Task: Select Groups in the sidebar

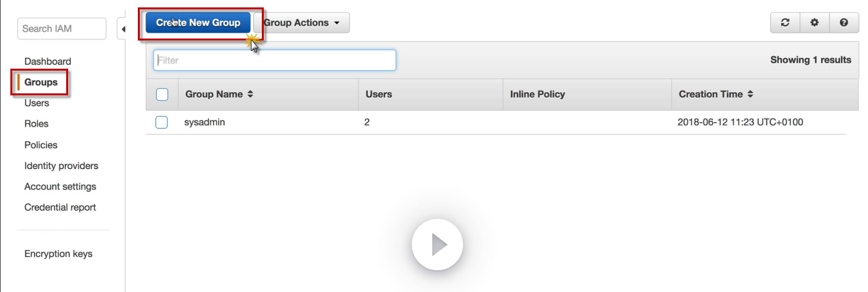Action: point(41,82)
